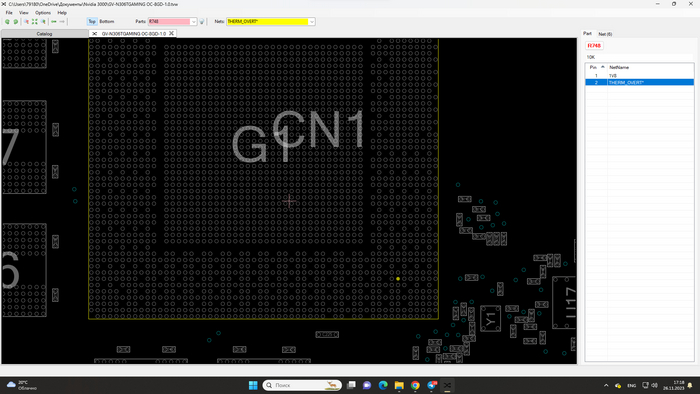Switch to the Net (6) tab
Viewport: 700px width, 394px height.
click(x=605, y=34)
